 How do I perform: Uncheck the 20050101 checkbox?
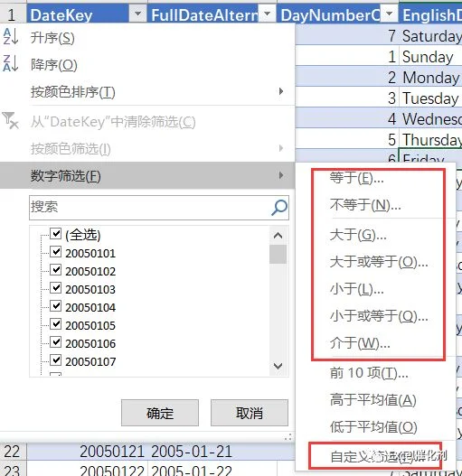56,252
